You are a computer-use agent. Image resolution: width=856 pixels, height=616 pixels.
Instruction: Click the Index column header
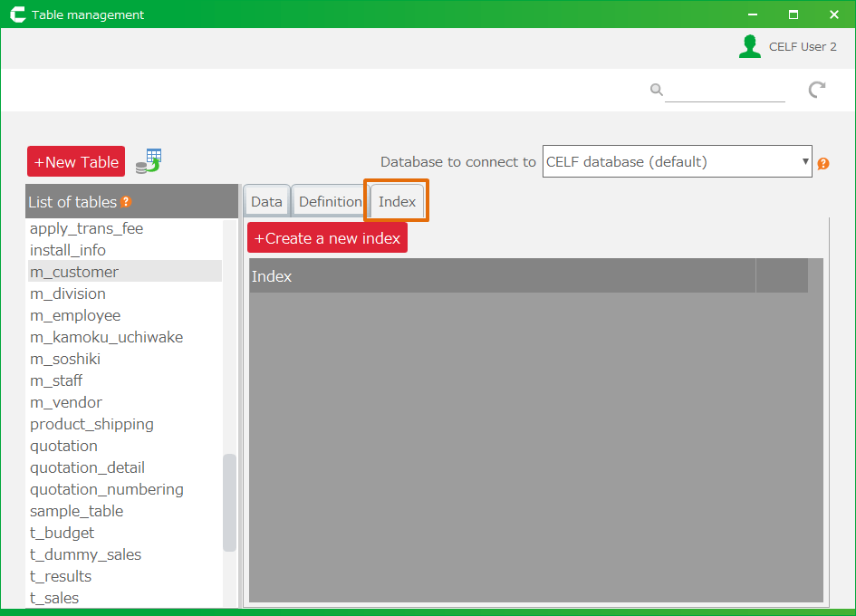tap(502, 276)
